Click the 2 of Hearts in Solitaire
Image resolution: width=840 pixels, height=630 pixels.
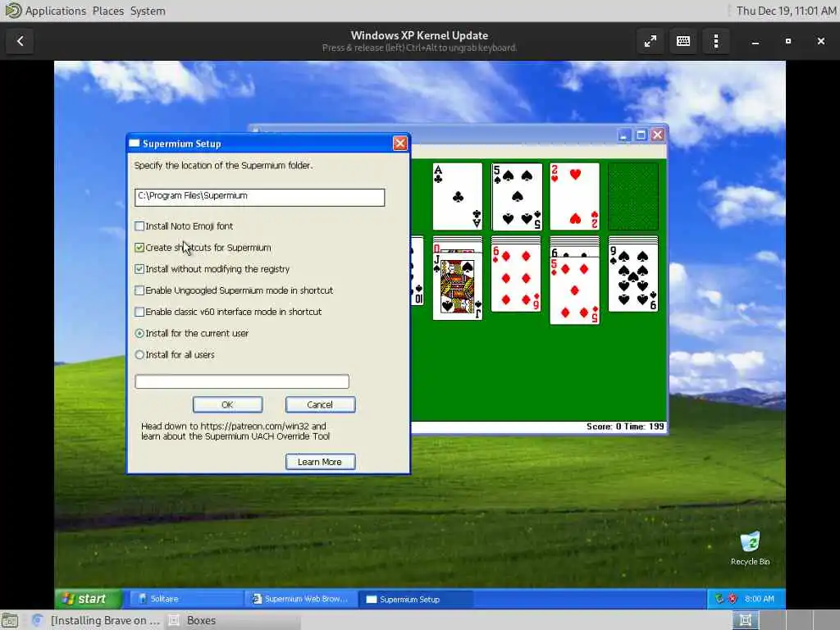click(x=575, y=197)
